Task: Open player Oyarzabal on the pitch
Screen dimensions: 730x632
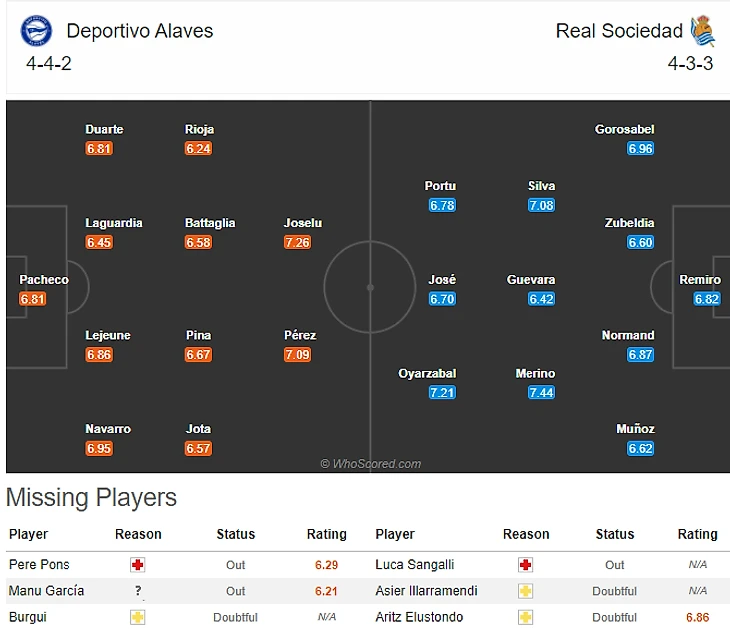Action: tap(427, 373)
